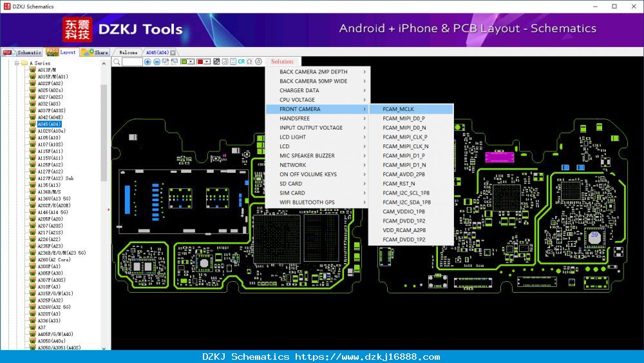Click the flip board view icon

pyautogui.click(x=175, y=62)
